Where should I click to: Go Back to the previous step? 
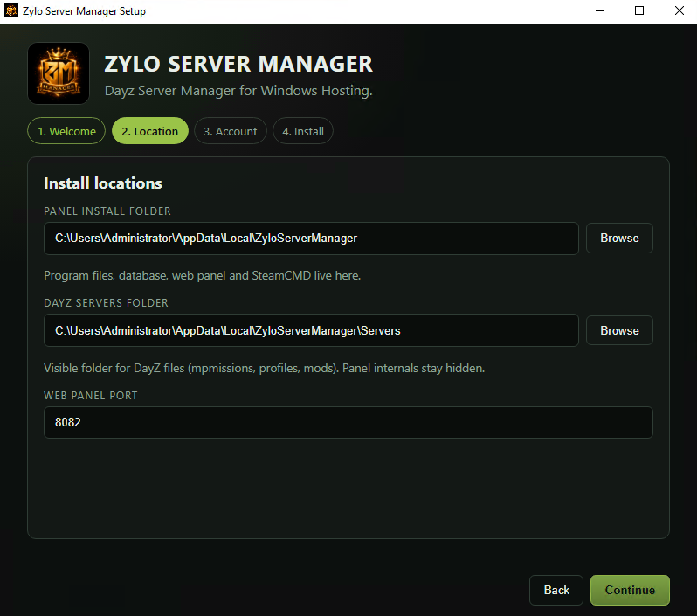click(x=556, y=590)
